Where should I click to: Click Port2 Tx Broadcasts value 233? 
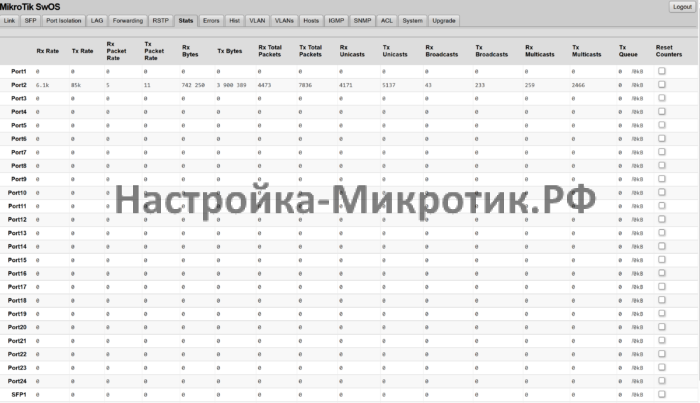(x=480, y=85)
